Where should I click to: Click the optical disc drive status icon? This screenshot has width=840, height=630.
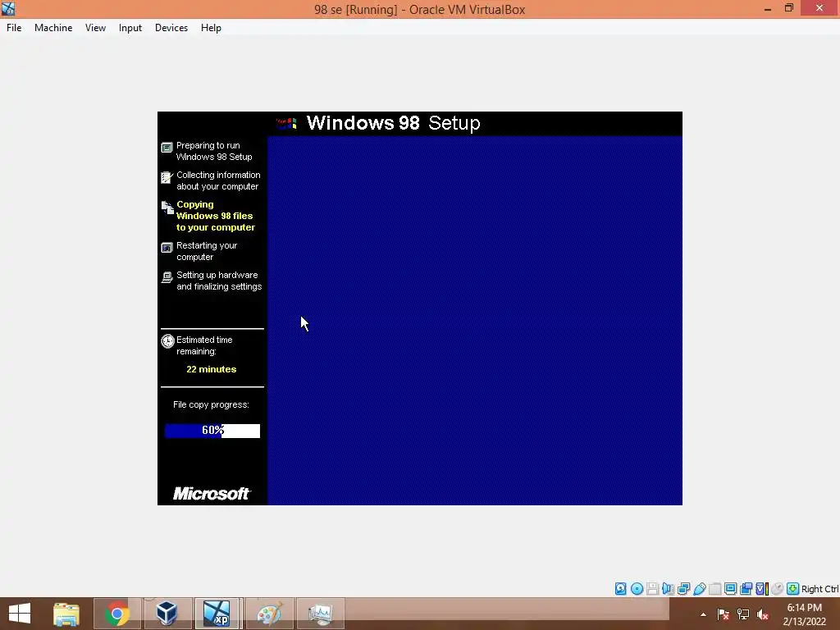tap(637, 589)
